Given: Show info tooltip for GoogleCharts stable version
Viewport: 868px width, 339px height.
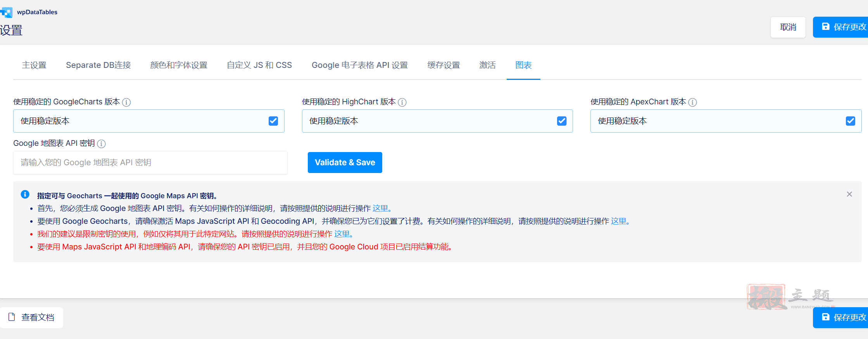Looking at the screenshot, I should click(x=126, y=102).
